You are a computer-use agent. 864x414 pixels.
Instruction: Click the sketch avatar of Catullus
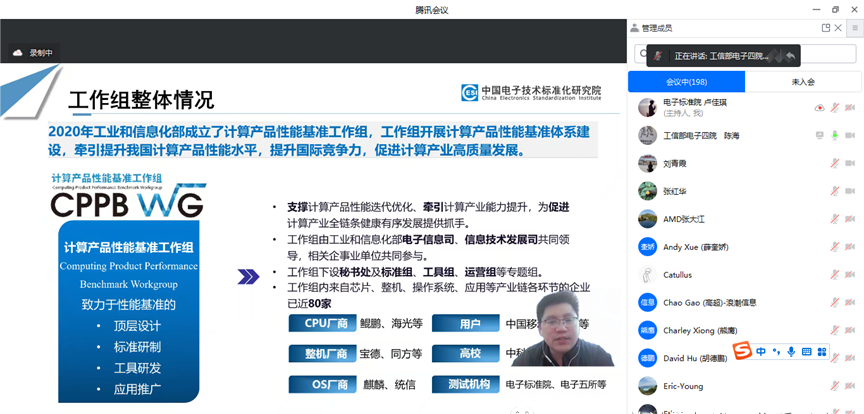point(647,275)
